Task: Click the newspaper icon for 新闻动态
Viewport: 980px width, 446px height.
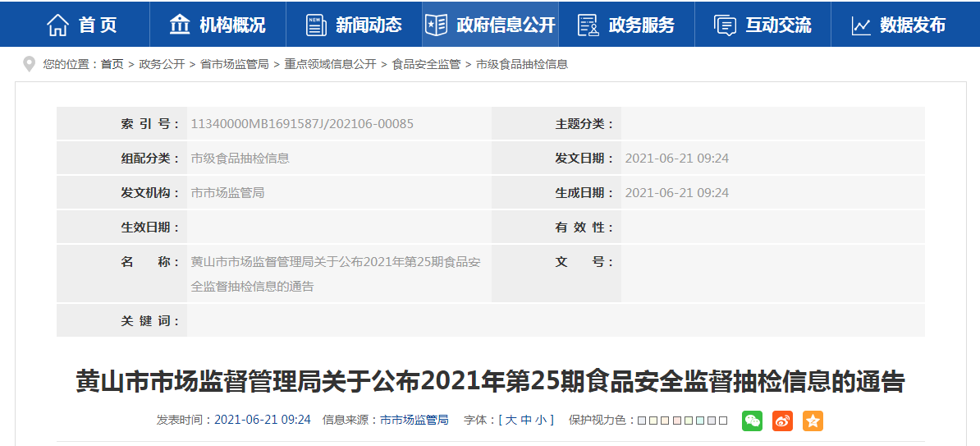Action: [316, 25]
